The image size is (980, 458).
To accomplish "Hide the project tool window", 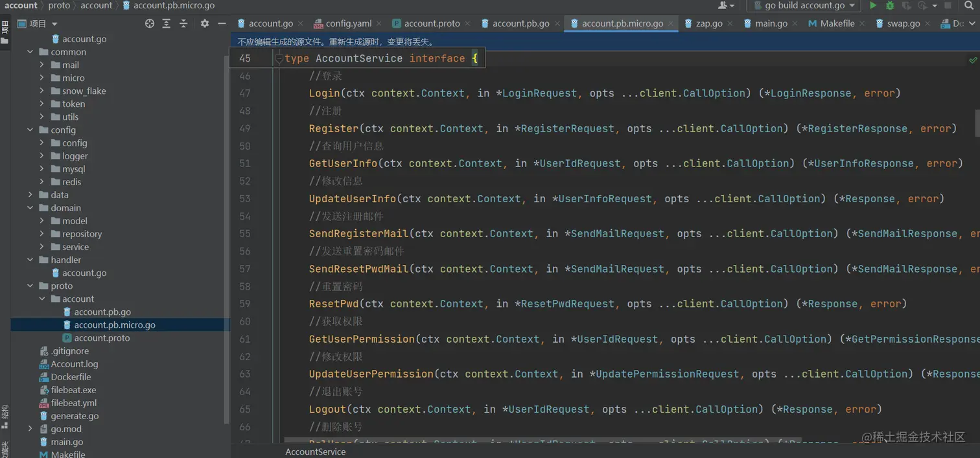I will 222,23.
